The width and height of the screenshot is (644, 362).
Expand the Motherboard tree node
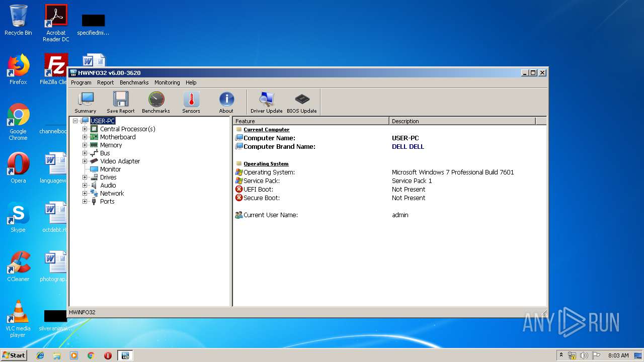pos(85,137)
